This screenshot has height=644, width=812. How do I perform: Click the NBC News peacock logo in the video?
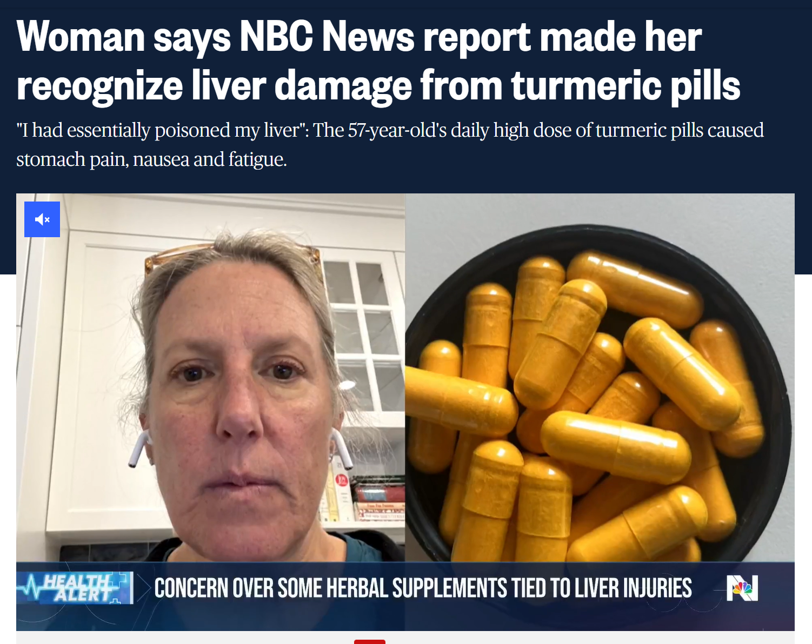click(742, 588)
